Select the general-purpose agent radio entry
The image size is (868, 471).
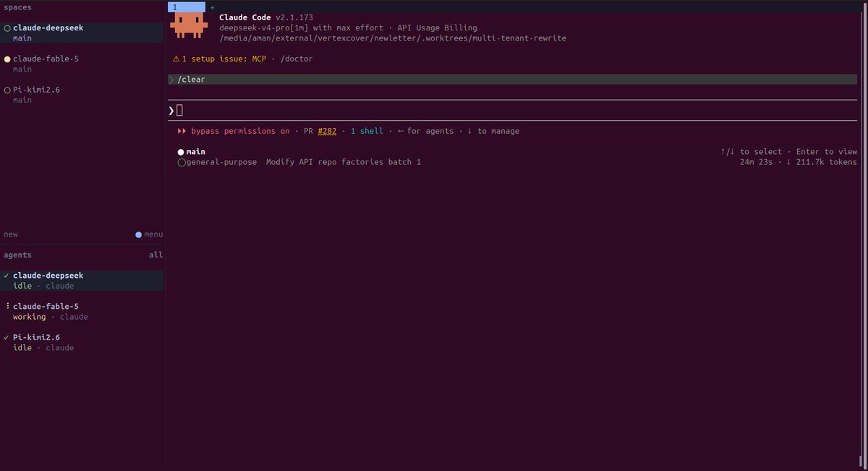point(217,162)
